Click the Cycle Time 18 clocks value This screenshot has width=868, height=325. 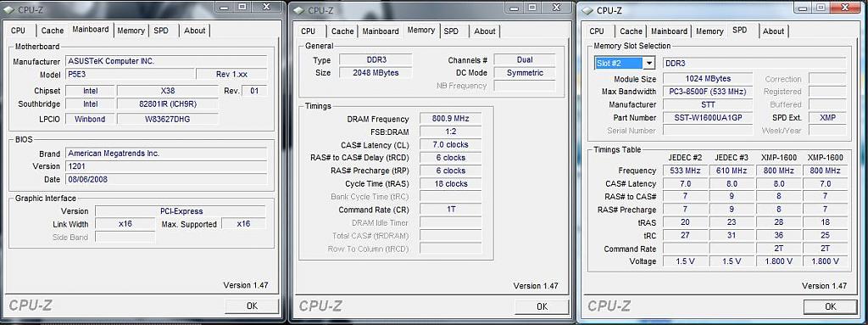click(x=451, y=183)
